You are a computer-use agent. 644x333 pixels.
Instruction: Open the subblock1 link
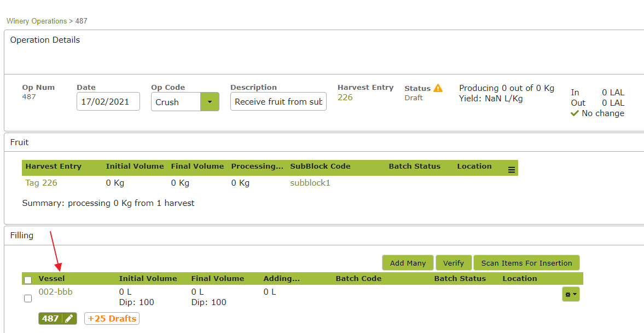(310, 183)
